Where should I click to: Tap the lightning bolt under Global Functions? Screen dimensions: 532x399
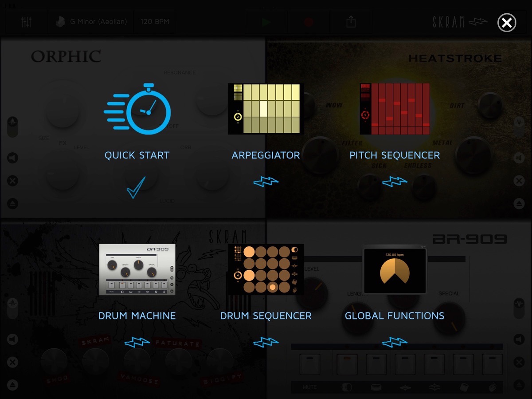point(395,342)
